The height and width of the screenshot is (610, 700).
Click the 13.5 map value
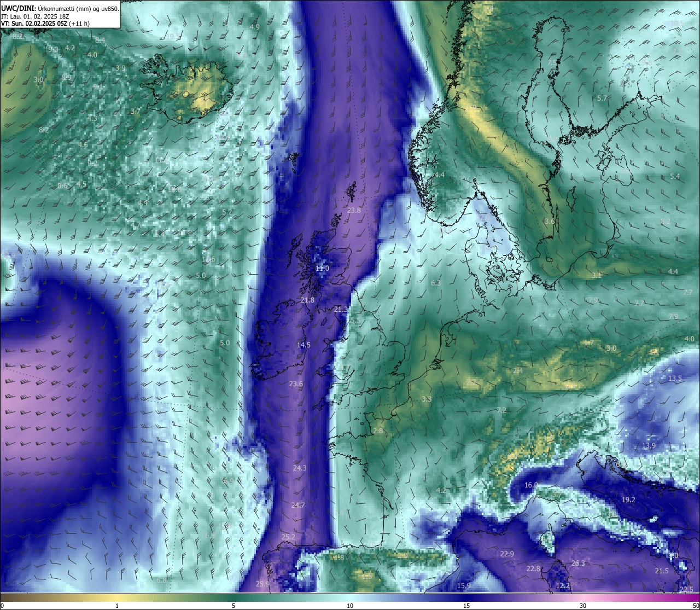tap(675, 379)
